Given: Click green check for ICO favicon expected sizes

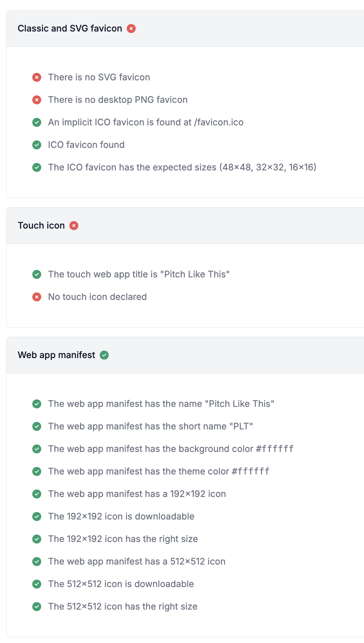Looking at the screenshot, I should 37,167.
